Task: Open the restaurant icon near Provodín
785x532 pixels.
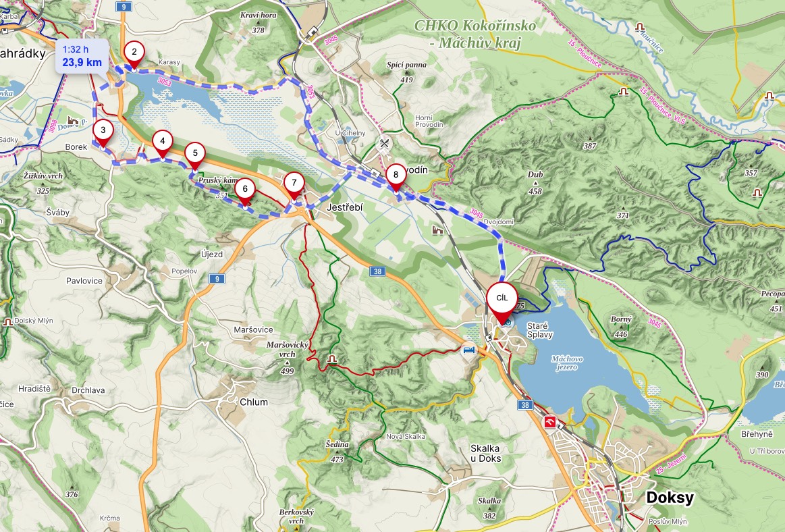Action: (x=385, y=143)
